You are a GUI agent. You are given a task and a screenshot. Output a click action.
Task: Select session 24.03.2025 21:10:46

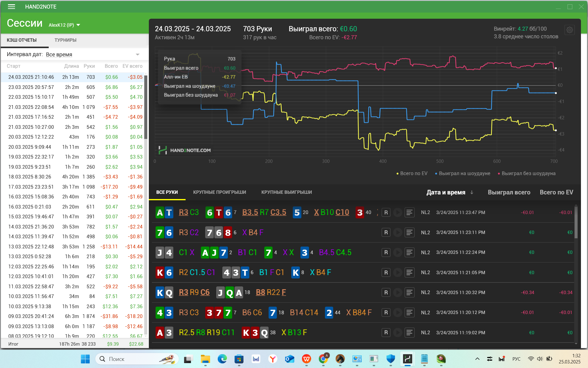(x=73, y=77)
